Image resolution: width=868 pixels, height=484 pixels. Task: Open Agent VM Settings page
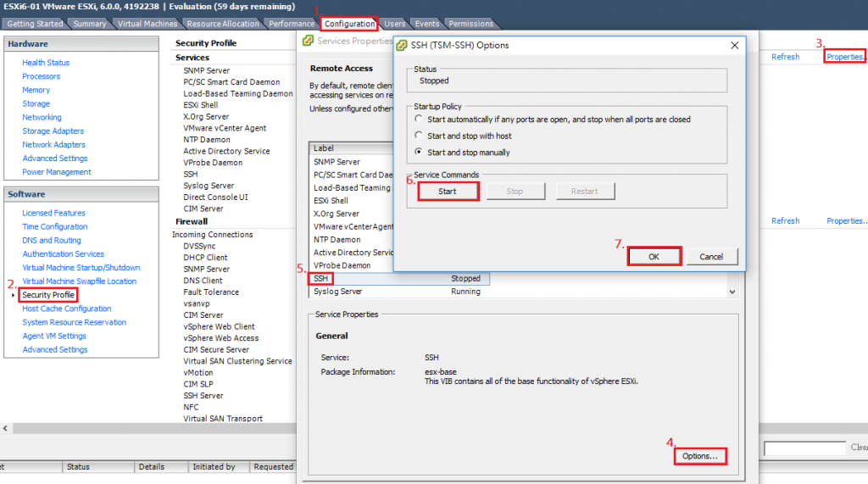(54, 337)
